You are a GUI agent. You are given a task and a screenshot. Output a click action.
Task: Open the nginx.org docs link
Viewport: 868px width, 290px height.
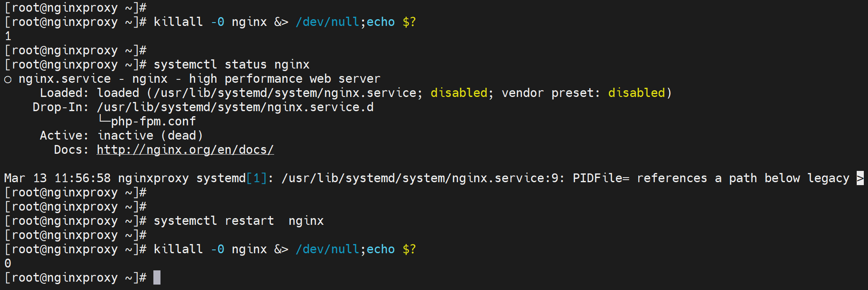pos(185,150)
